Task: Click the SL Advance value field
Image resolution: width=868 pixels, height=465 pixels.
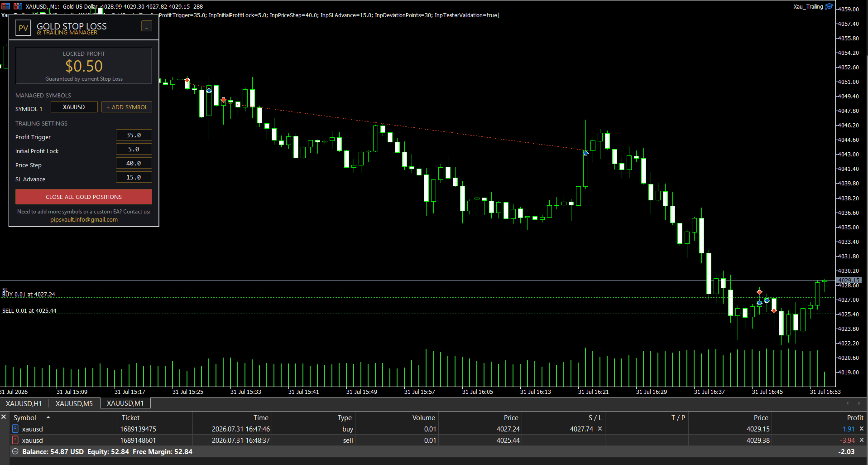Action: pos(134,177)
